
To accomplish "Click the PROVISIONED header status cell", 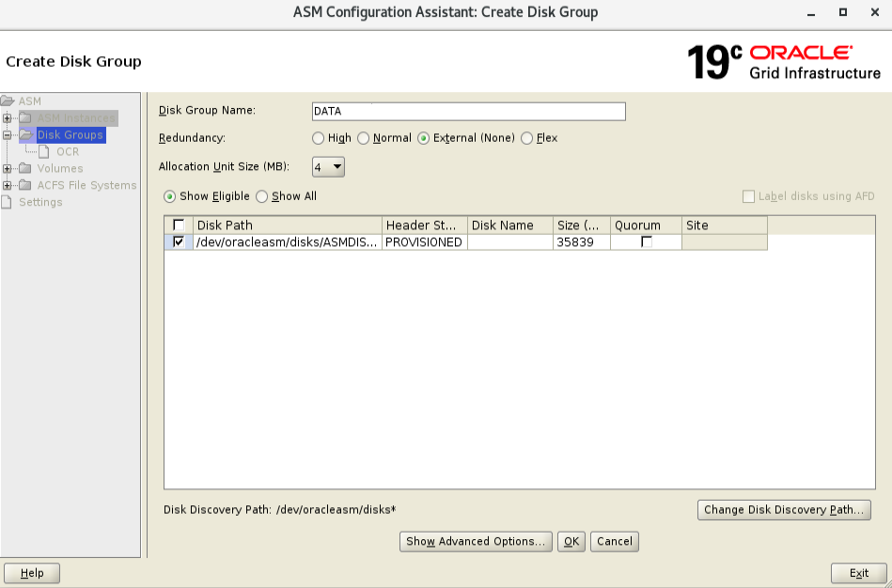I will [425, 242].
